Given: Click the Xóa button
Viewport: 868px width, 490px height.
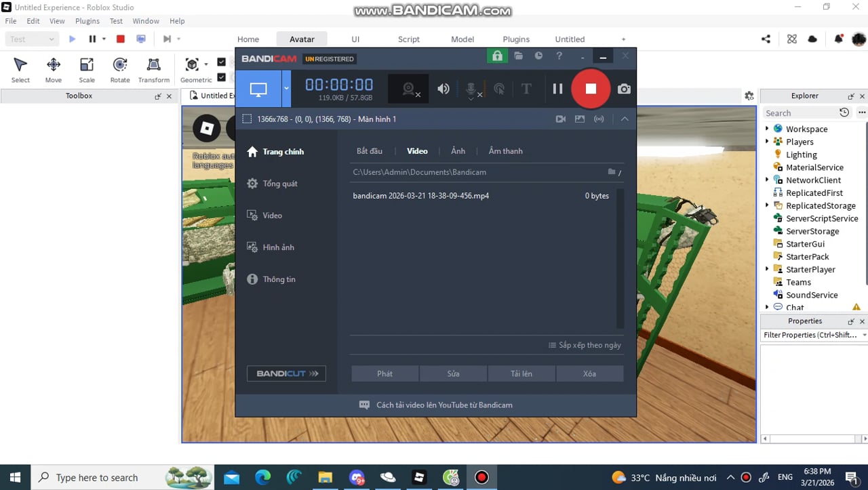Looking at the screenshot, I should click(589, 373).
